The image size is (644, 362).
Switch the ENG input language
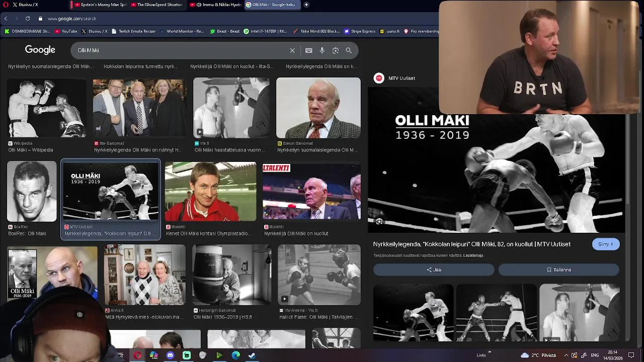click(595, 355)
